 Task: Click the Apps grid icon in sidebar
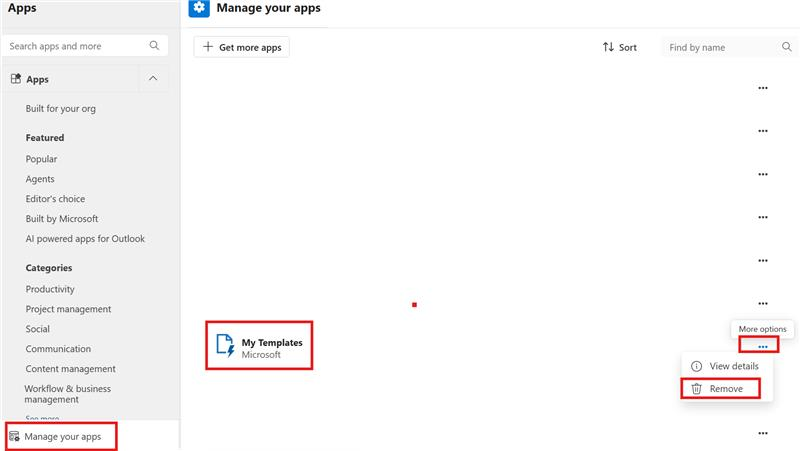pyautogui.click(x=16, y=79)
